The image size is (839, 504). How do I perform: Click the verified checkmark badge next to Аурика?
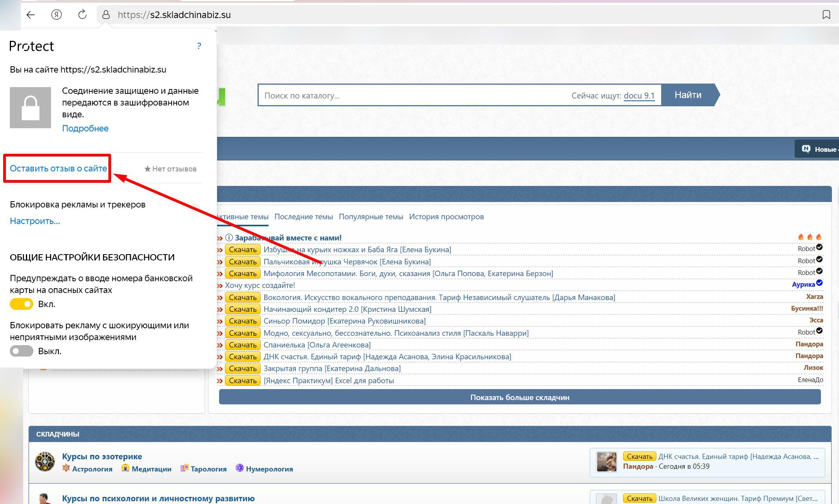pyautogui.click(x=819, y=283)
